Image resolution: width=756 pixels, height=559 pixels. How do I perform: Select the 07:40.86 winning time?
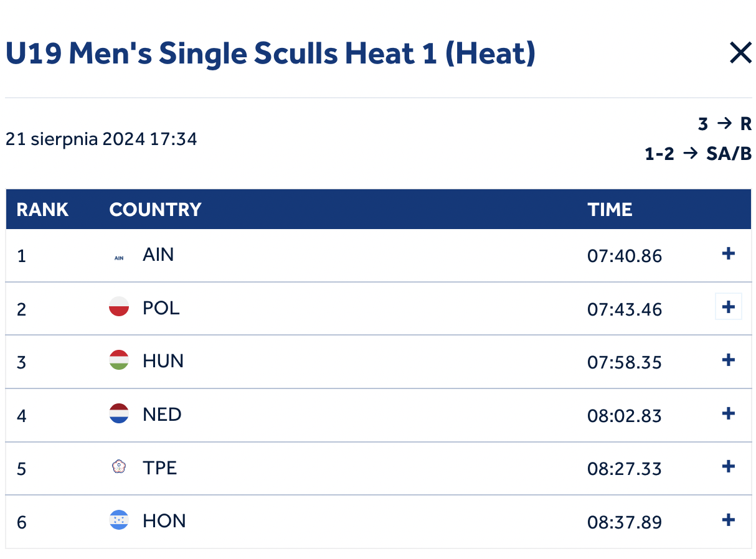[625, 256]
